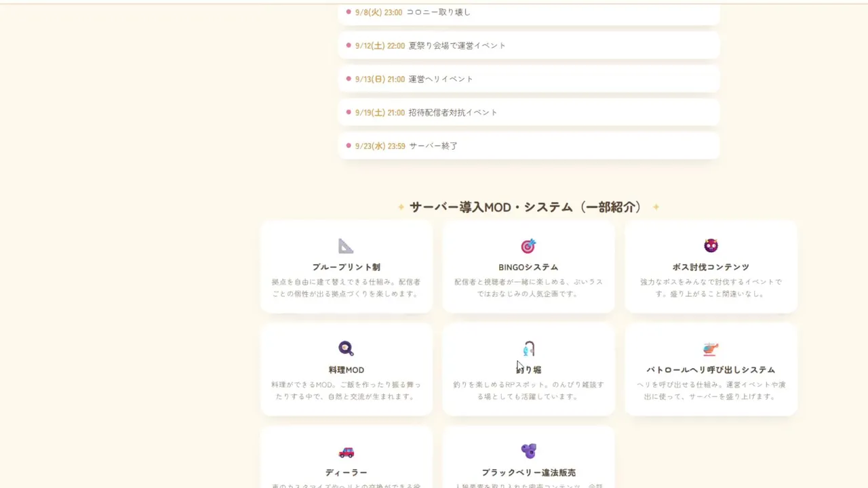The image size is (868, 488).
Task: Click the card title "釣り堀"
Action: coord(528,370)
